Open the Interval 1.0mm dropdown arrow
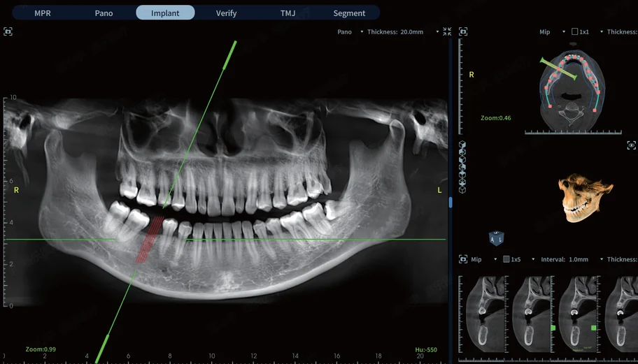 [602, 259]
